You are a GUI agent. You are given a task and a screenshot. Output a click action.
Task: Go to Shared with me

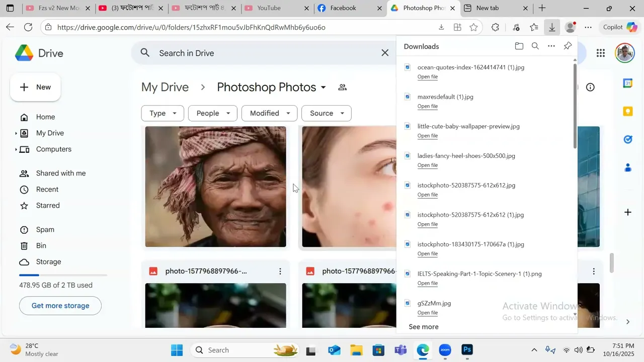coord(60,173)
